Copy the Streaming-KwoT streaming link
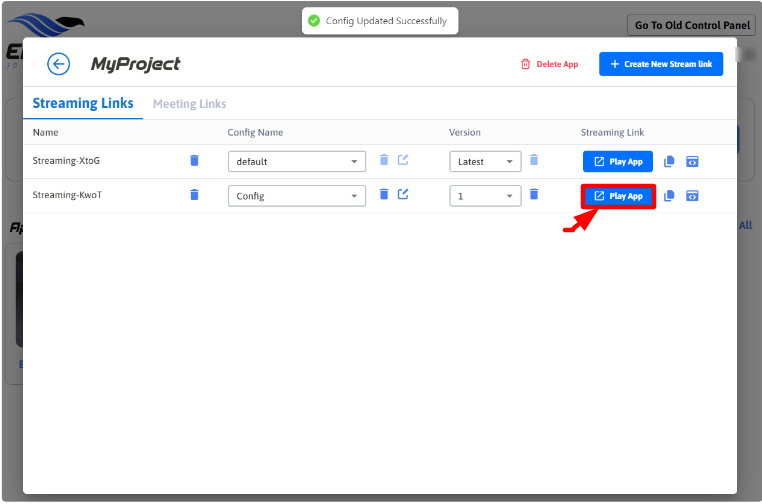 pos(670,196)
